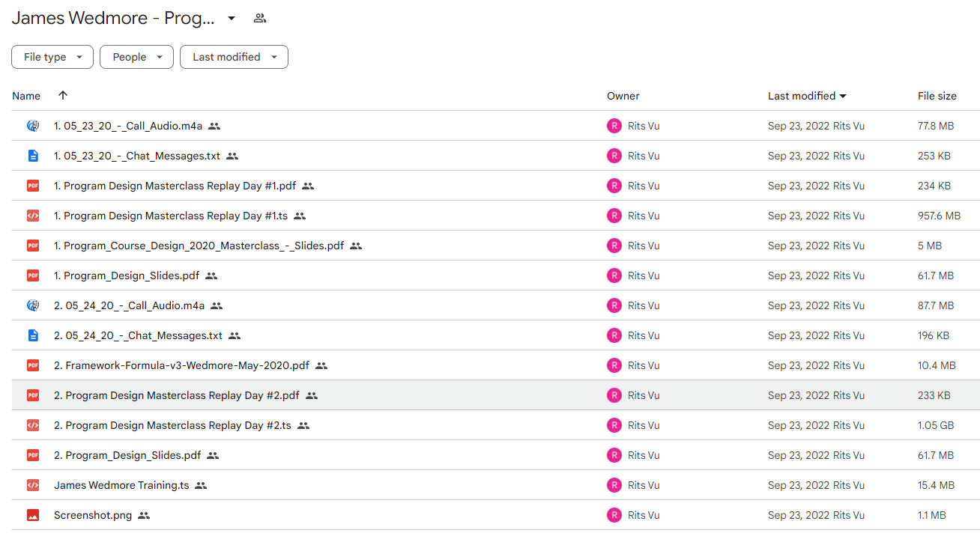
Task: Click PDF icon for Replay Day #2.pdf
Action: (x=33, y=395)
